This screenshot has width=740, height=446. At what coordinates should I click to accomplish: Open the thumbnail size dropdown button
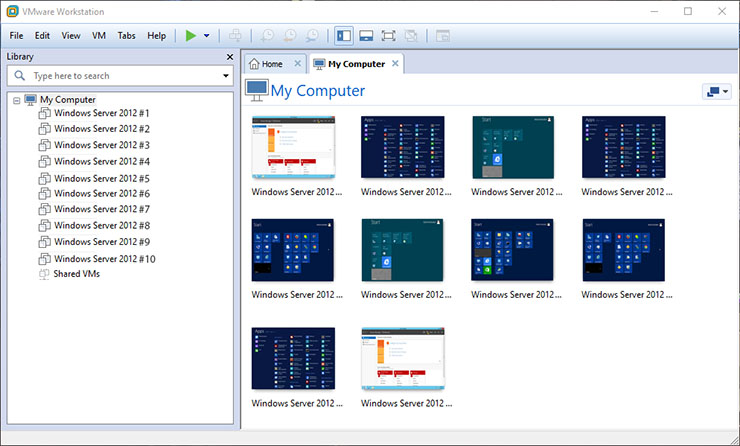717,91
